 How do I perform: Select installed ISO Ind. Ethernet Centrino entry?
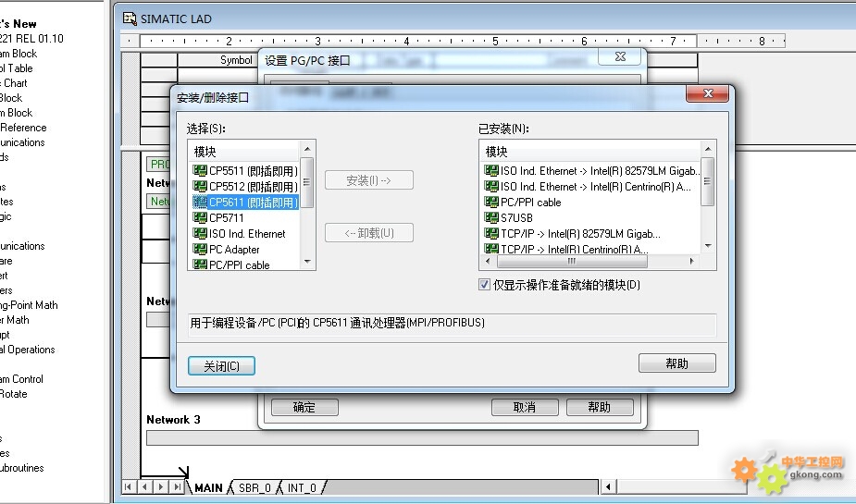[588, 187]
